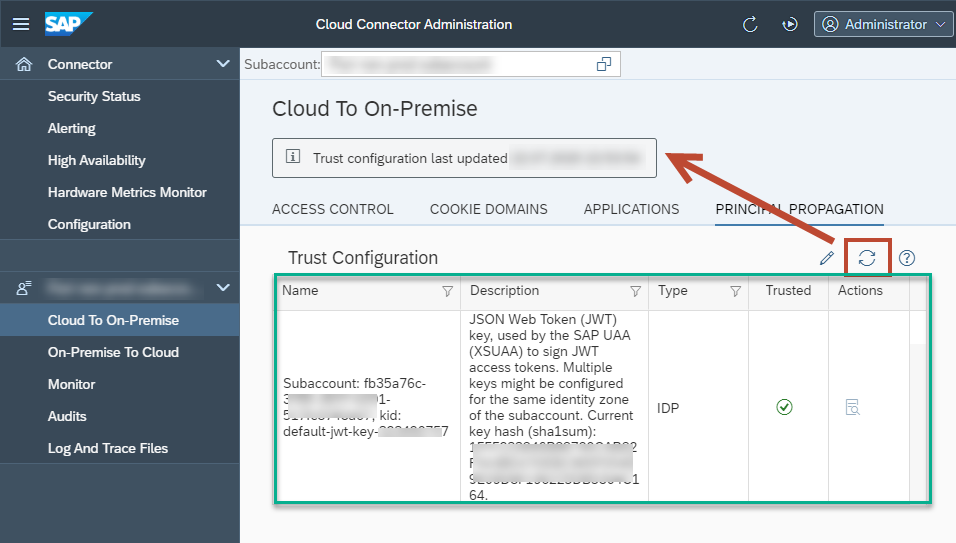Click the edit pencil for Trust Configuration
This screenshot has height=543, width=956.
[827, 258]
